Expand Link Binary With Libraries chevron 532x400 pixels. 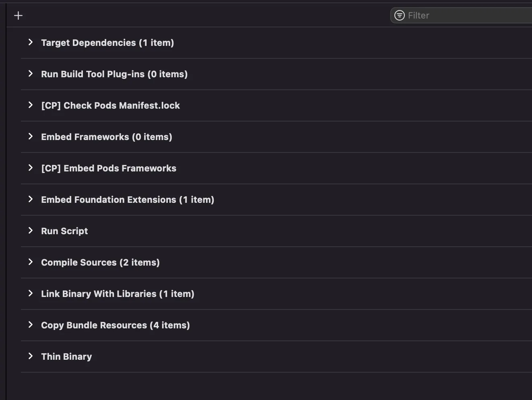(x=31, y=293)
